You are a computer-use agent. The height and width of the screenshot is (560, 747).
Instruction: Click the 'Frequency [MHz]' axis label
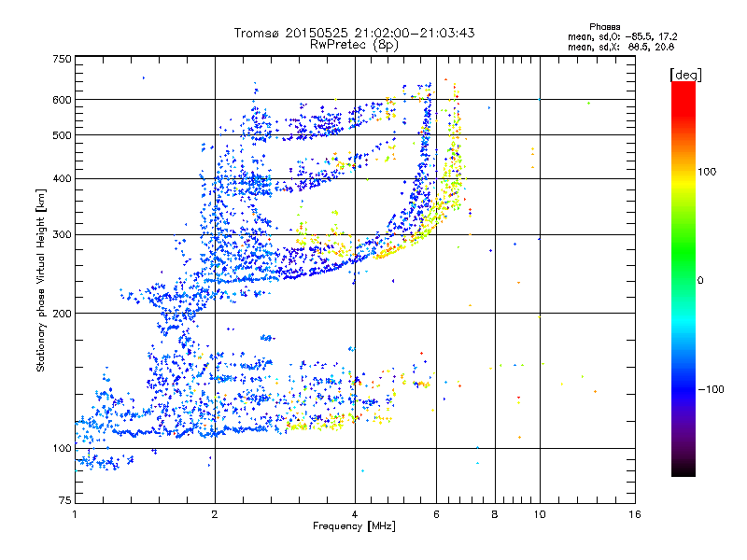[x=354, y=526]
